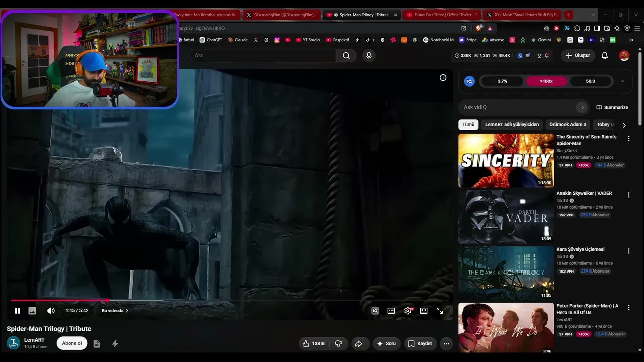Click the lightning bolt icon beside Abone ol

point(115,344)
